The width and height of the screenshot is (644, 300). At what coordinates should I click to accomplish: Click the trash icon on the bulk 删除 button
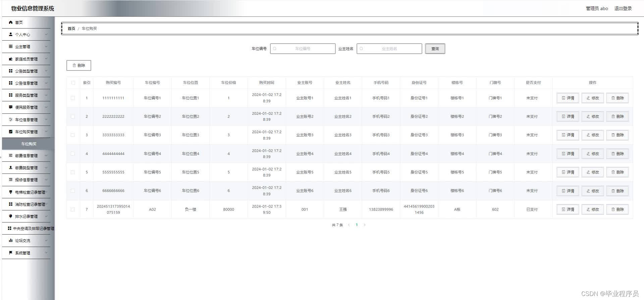pos(74,65)
